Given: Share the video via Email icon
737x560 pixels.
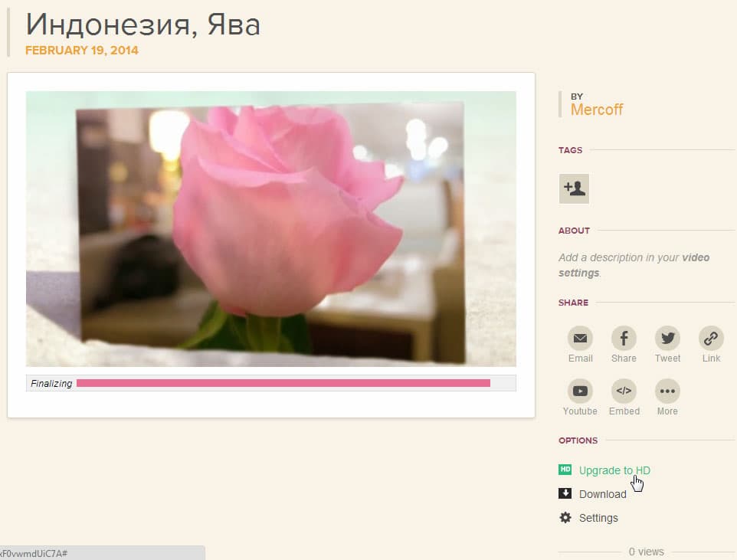Looking at the screenshot, I should pos(580,338).
